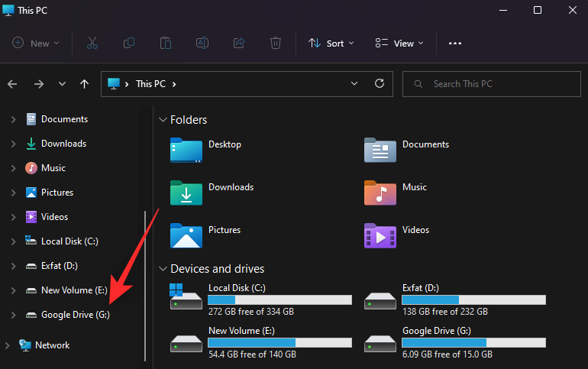The image size is (588, 369).
Task: Expand Downloads in navigation pane
Action: tap(14, 144)
